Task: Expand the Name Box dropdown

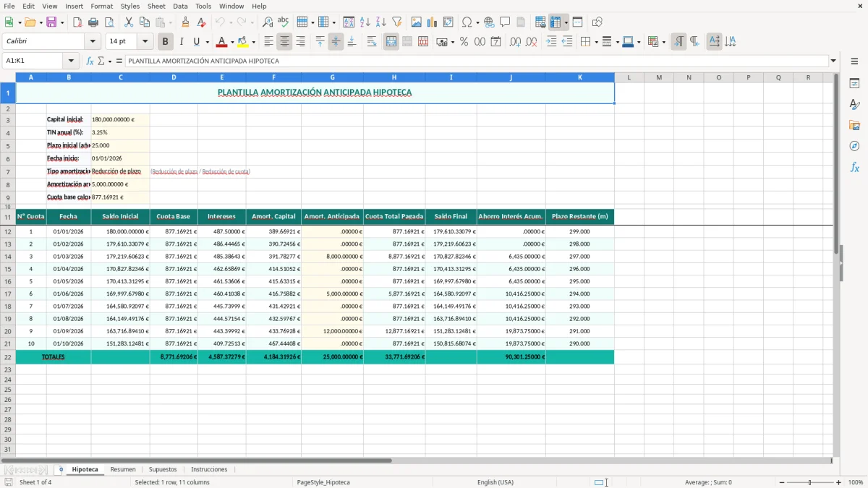Action: pyautogui.click(x=71, y=61)
